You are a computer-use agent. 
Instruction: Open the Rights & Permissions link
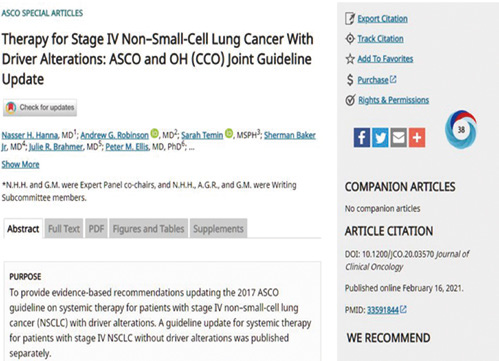tap(393, 100)
